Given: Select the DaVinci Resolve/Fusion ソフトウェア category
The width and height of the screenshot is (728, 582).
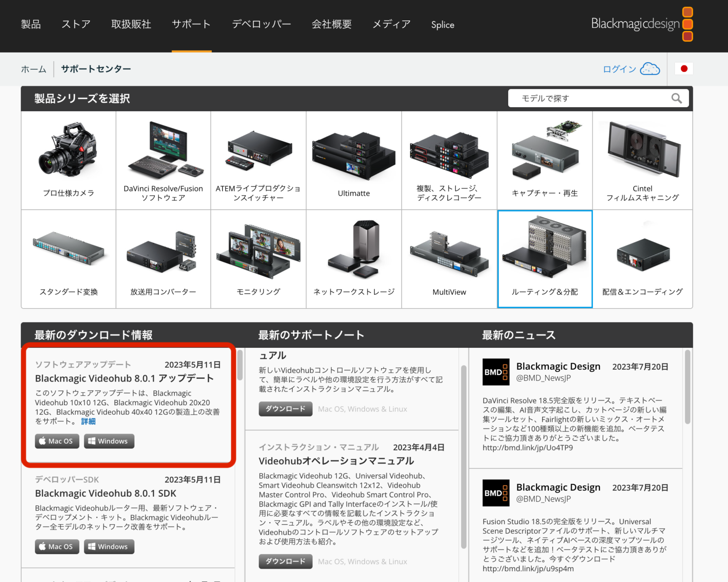Looking at the screenshot, I should (x=163, y=160).
